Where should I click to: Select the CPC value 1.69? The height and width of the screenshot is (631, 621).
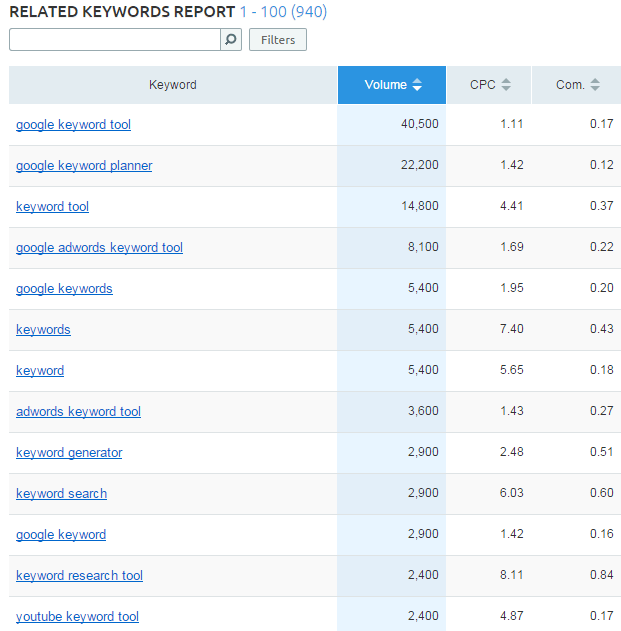click(x=512, y=247)
